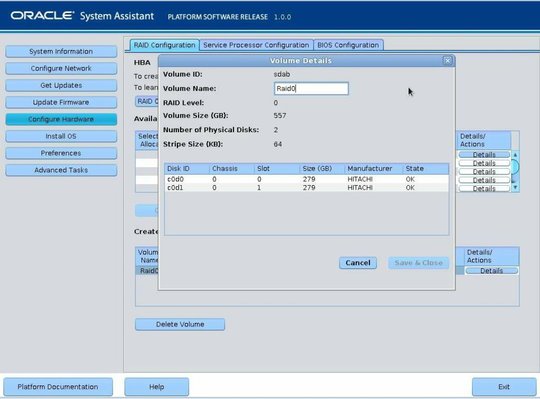The image size is (540, 399).
Task: Click Details button in Created Volumes table
Action: 491,271
